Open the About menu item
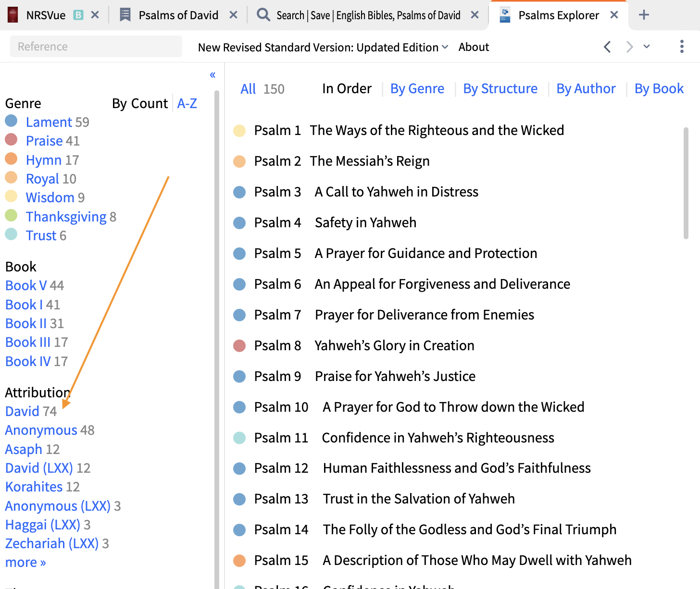The height and width of the screenshot is (589, 700). point(474,47)
